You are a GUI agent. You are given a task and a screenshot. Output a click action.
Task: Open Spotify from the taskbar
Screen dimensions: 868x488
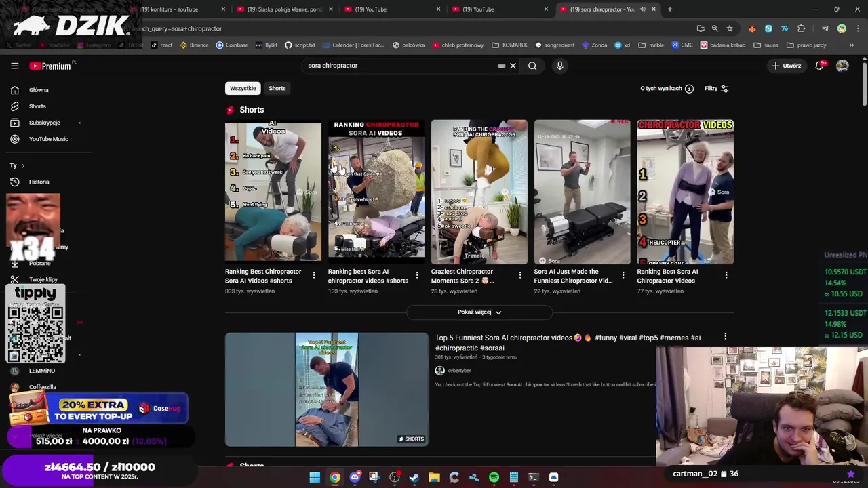pyautogui.click(x=494, y=477)
